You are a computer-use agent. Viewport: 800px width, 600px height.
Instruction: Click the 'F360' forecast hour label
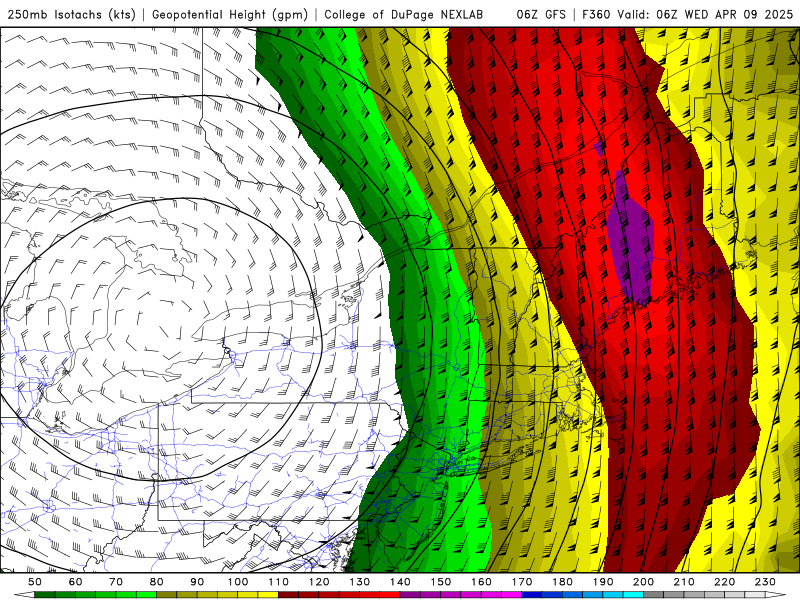click(596, 14)
